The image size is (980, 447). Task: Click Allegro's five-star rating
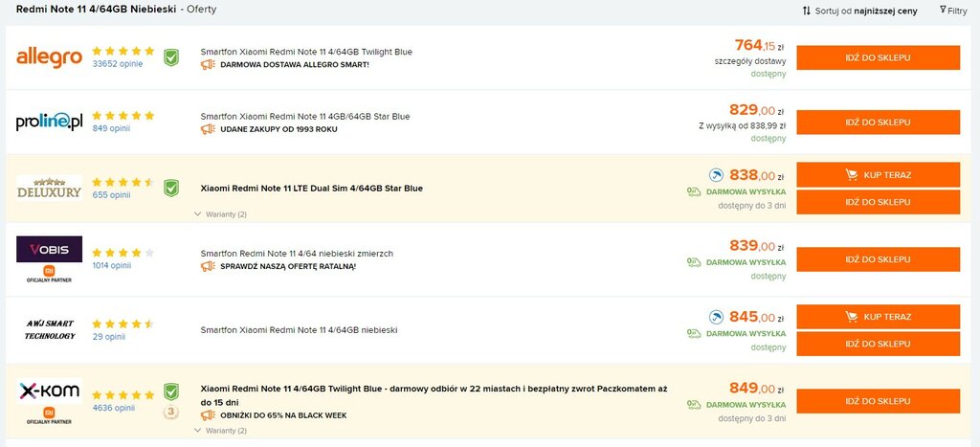[x=123, y=51]
